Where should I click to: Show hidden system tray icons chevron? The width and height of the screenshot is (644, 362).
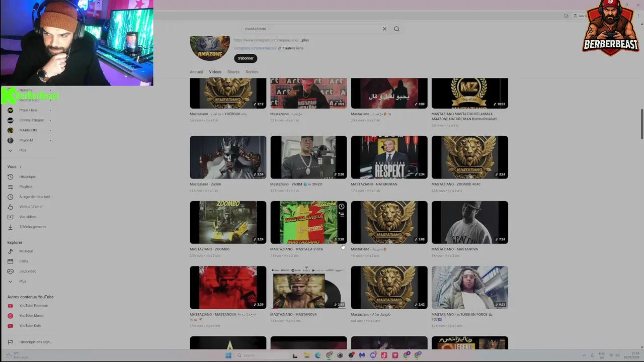coord(584,355)
